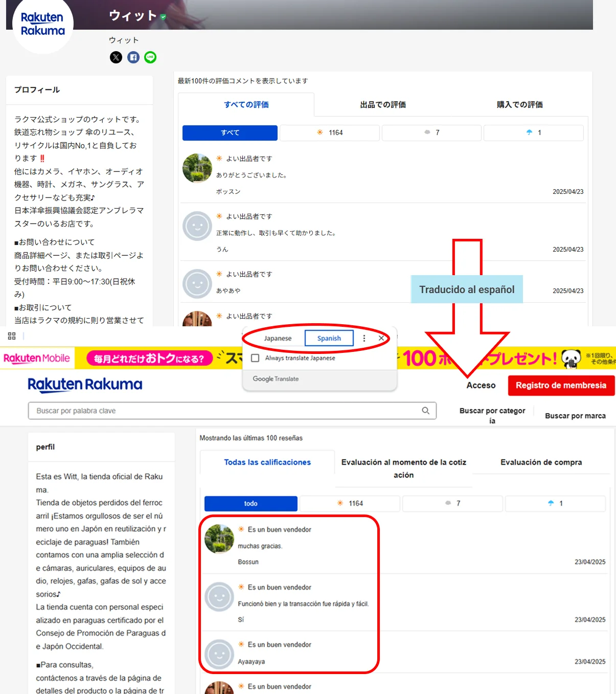Click the reviewer name Bossun

[x=248, y=562]
